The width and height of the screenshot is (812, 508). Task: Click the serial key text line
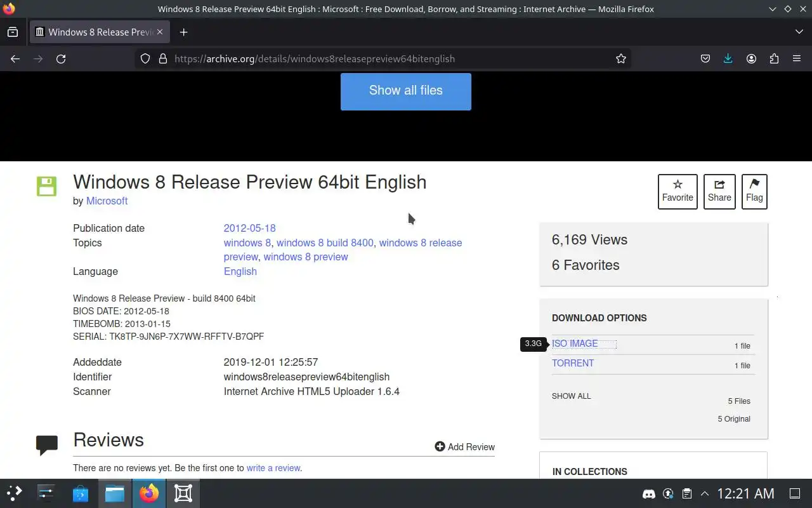(x=168, y=337)
